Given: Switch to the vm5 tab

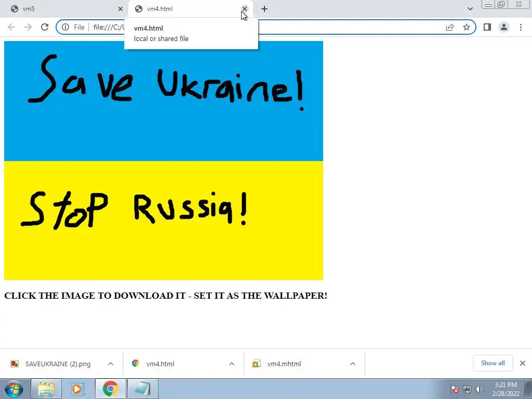Looking at the screenshot, I should (64, 9).
